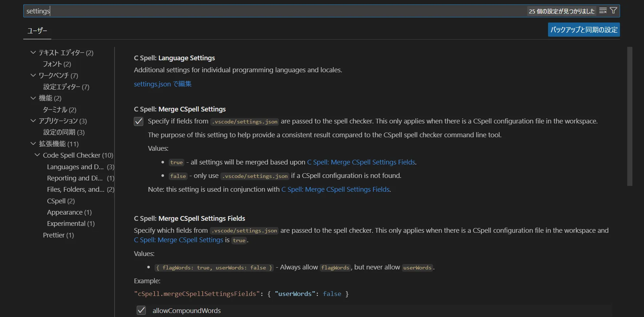This screenshot has height=317, width=644.
Task: Select the Experimental settings category
Action: click(x=71, y=224)
